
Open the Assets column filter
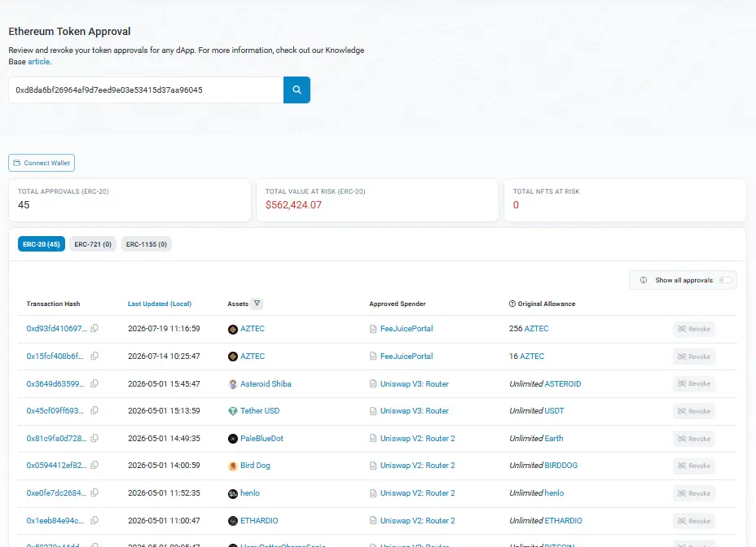[257, 304]
